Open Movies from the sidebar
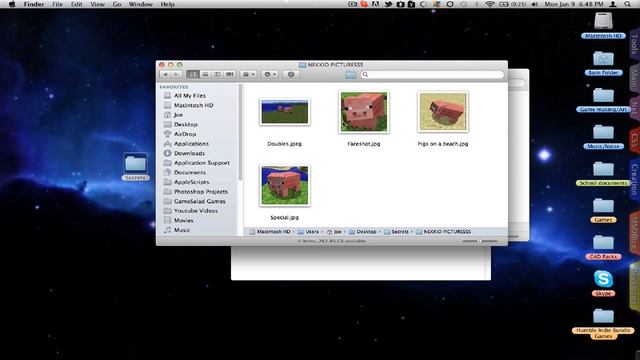Image resolution: width=640 pixels, height=360 pixels. coord(183,220)
